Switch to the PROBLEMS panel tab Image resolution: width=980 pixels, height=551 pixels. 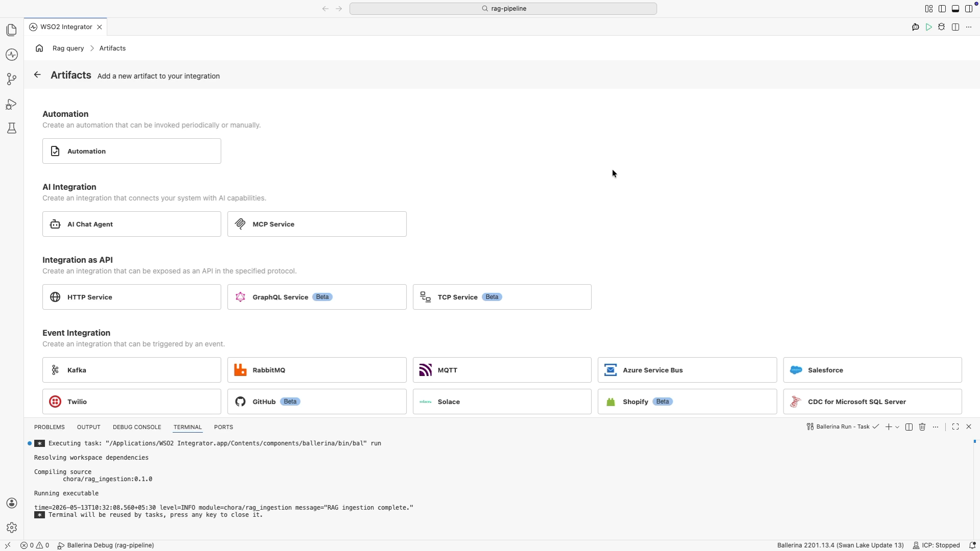pos(50,427)
